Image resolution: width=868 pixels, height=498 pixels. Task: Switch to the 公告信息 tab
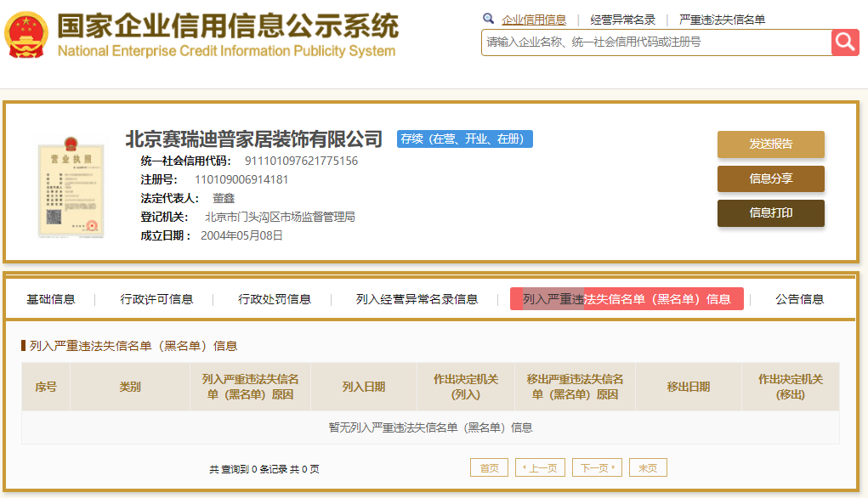(x=799, y=299)
